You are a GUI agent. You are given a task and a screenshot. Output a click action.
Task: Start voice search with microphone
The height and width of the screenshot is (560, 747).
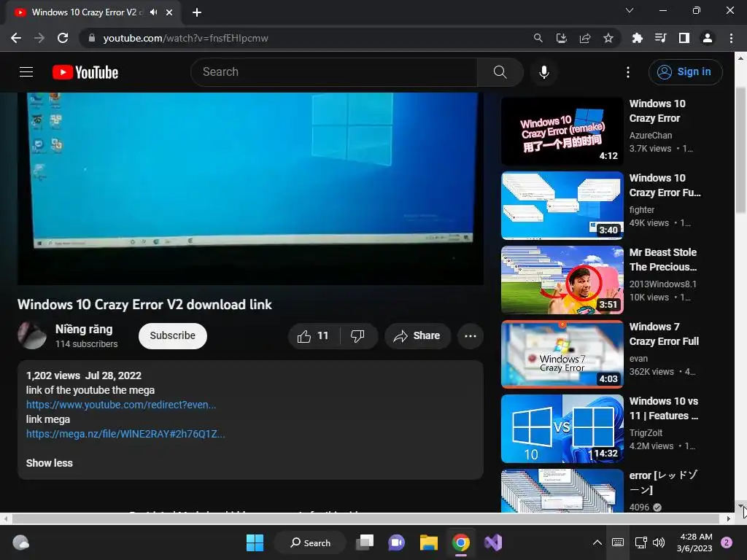543,72
